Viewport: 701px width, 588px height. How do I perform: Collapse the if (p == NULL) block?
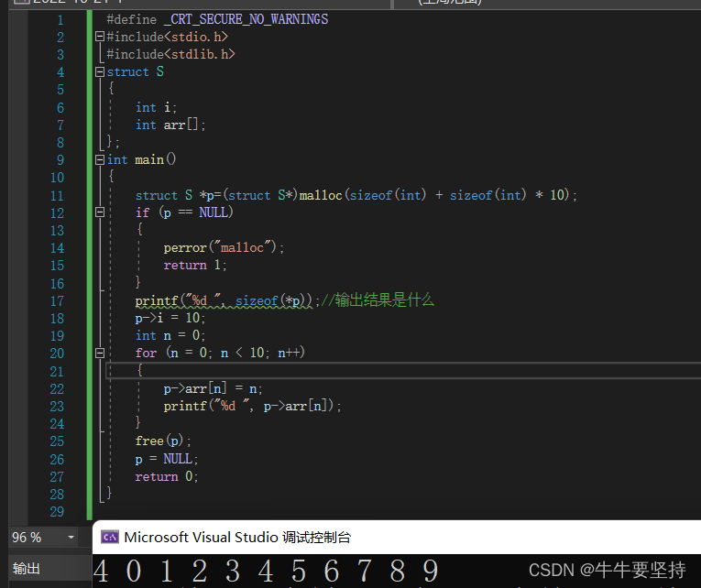point(100,212)
